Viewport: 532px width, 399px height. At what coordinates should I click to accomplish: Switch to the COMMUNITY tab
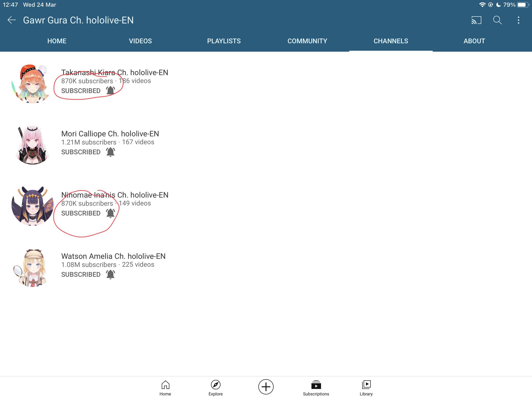click(307, 41)
